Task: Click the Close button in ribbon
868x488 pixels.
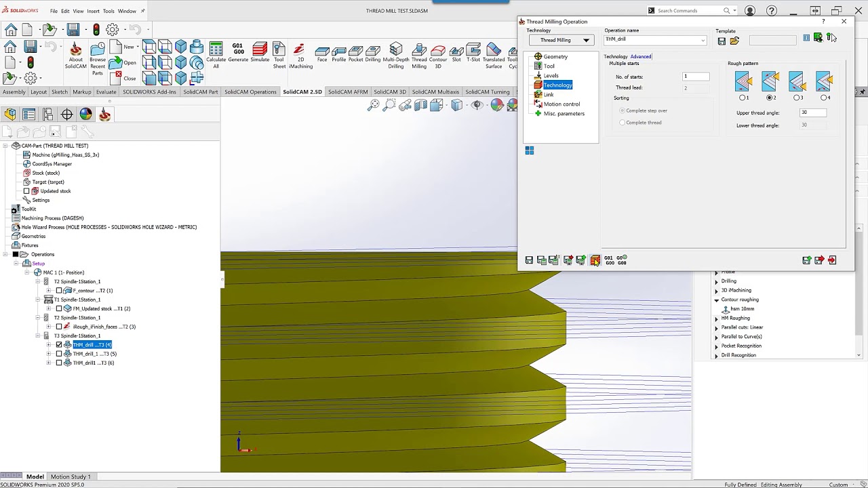Action: click(x=124, y=78)
